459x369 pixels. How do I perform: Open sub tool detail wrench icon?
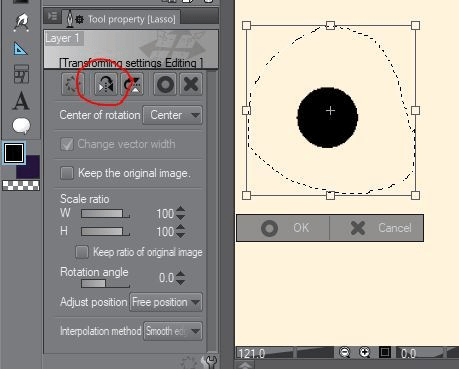[210, 362]
